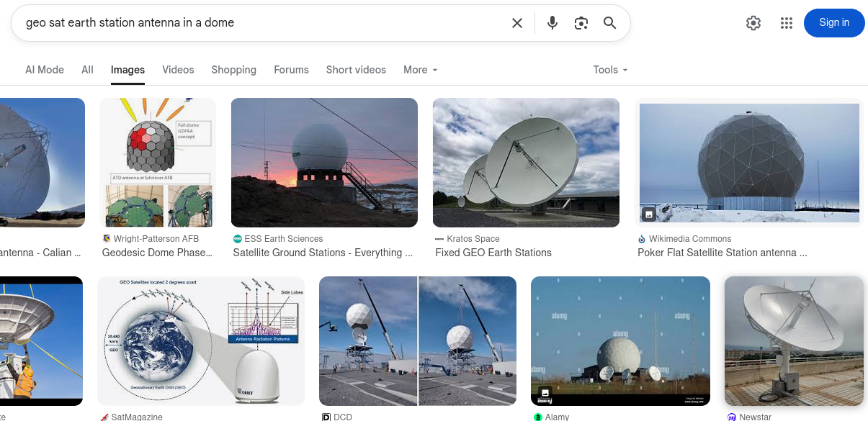Open the Geodesic Dome Phase diagram thumbnail

(158, 163)
